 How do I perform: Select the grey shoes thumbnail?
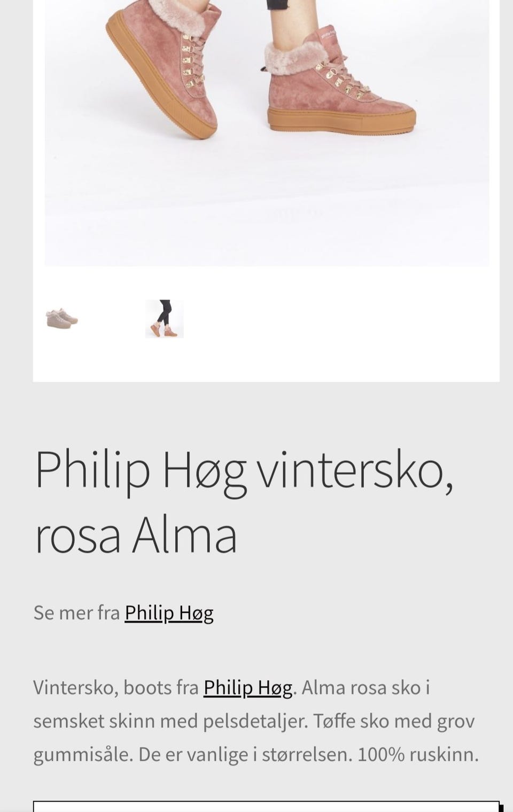(62, 319)
